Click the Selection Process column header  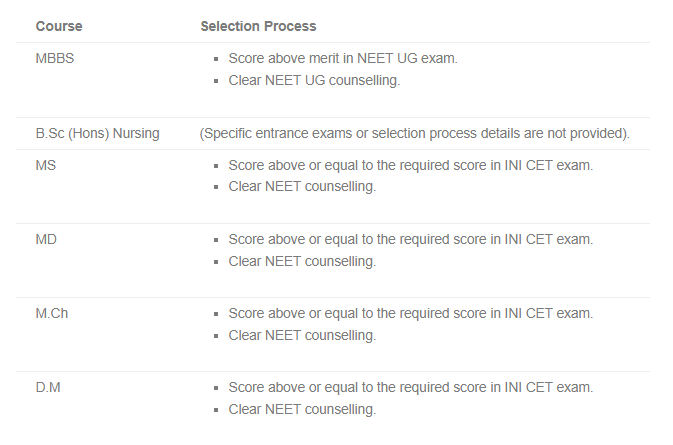[x=259, y=25]
